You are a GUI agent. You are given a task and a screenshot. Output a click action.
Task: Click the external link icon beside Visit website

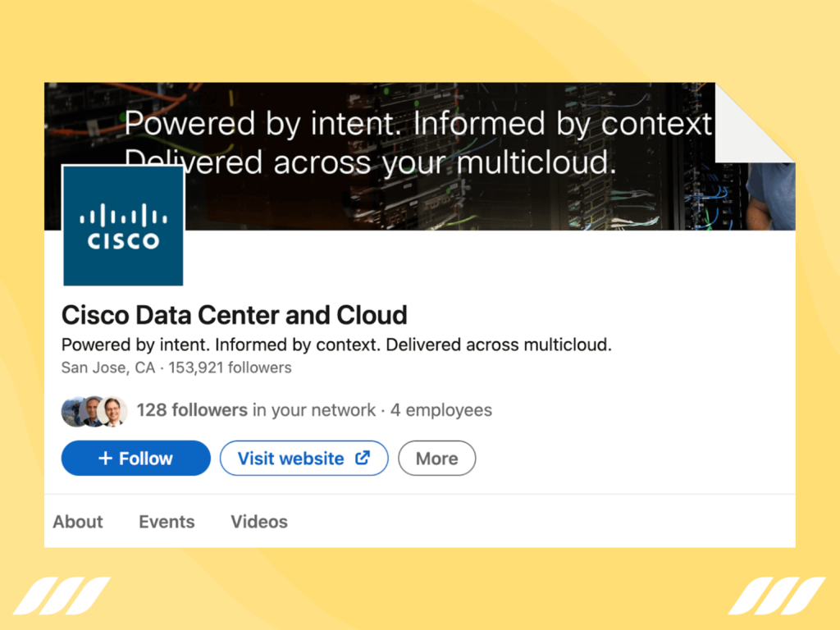[x=362, y=458]
